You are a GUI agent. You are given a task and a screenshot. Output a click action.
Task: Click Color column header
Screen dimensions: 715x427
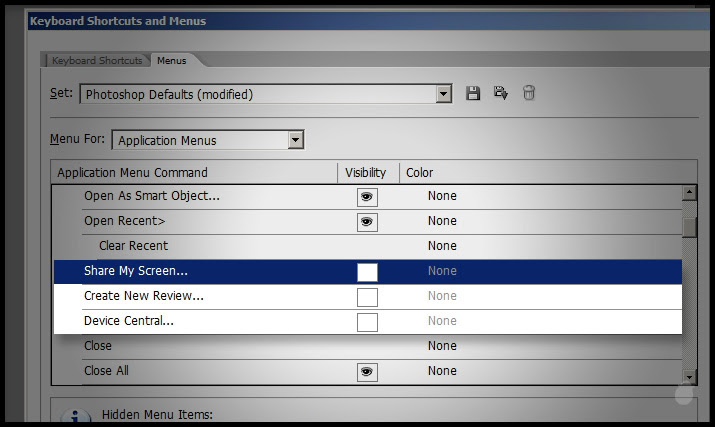point(549,172)
